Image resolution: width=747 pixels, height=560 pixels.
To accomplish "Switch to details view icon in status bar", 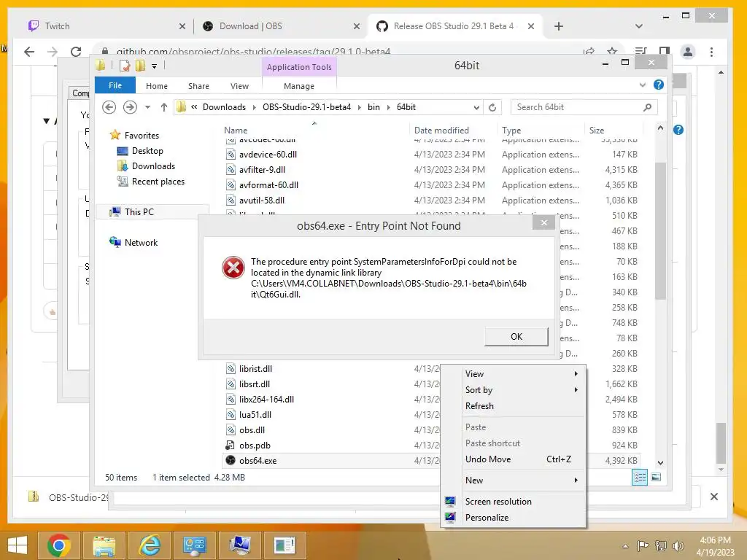I will (x=639, y=477).
